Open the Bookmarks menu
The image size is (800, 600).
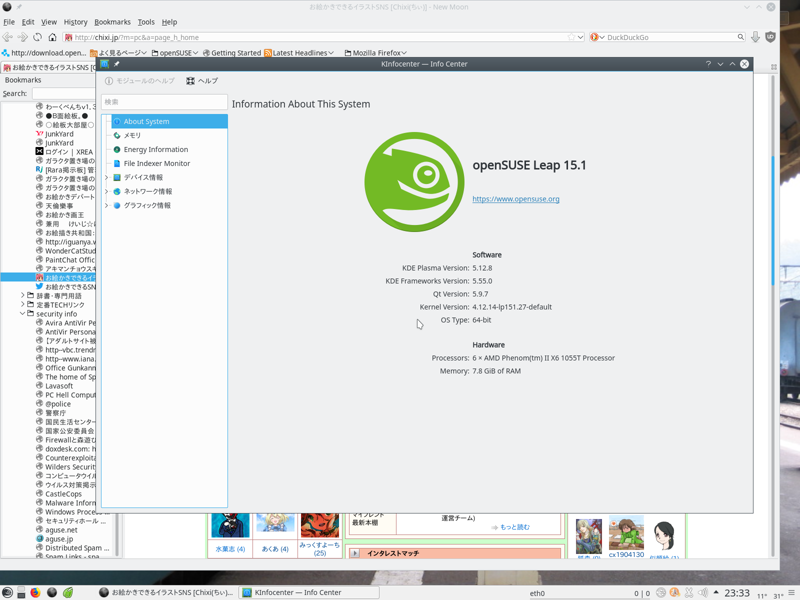coord(112,21)
